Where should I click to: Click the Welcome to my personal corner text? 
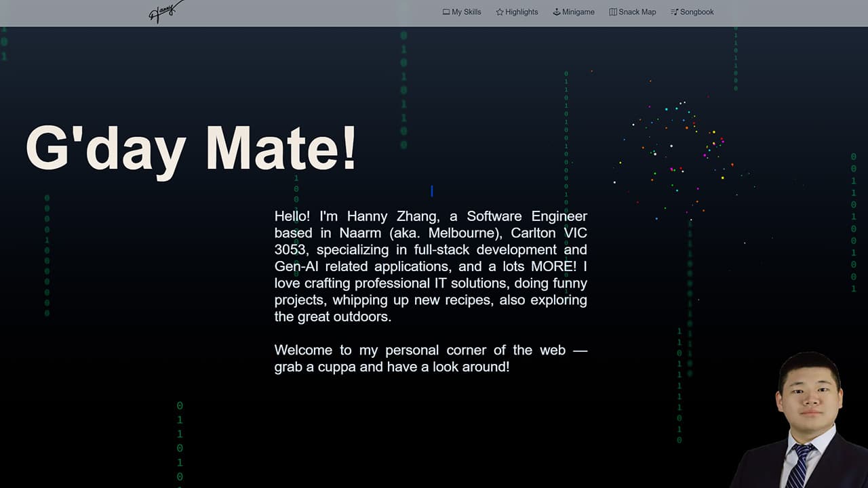[x=431, y=350]
